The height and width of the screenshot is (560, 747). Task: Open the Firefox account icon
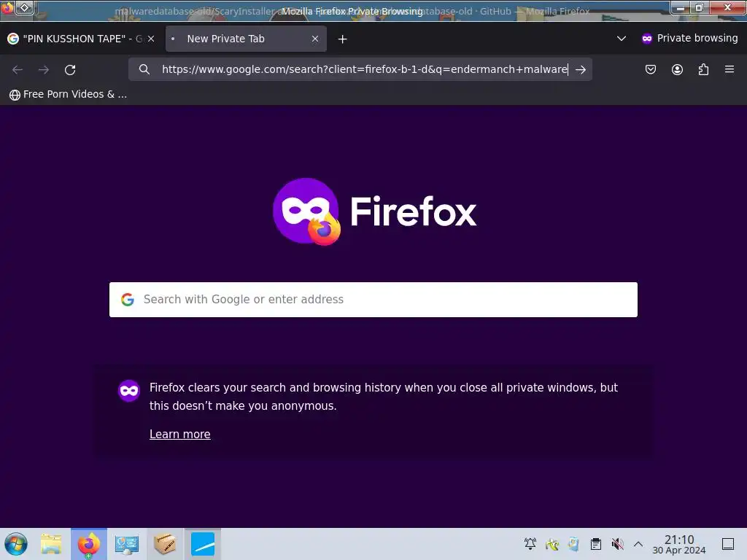[x=677, y=69]
